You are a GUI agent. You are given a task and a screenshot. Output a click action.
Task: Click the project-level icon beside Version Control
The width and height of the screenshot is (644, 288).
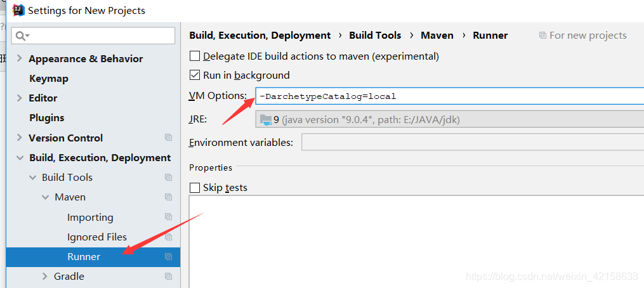pyautogui.click(x=168, y=138)
